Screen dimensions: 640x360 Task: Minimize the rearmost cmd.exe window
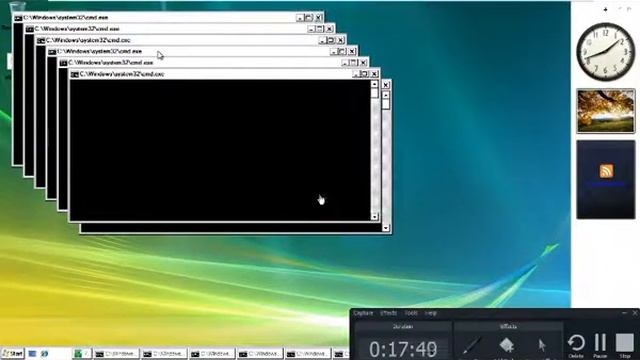pos(300,18)
